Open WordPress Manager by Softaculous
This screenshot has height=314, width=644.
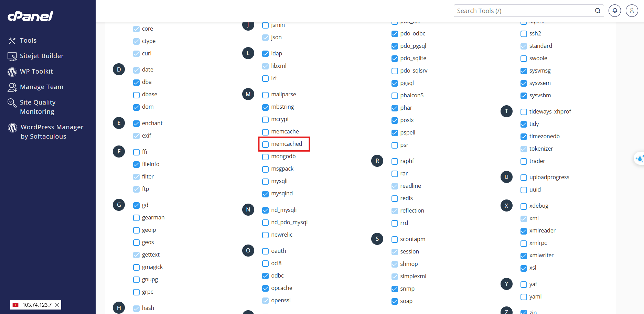pyautogui.click(x=52, y=132)
